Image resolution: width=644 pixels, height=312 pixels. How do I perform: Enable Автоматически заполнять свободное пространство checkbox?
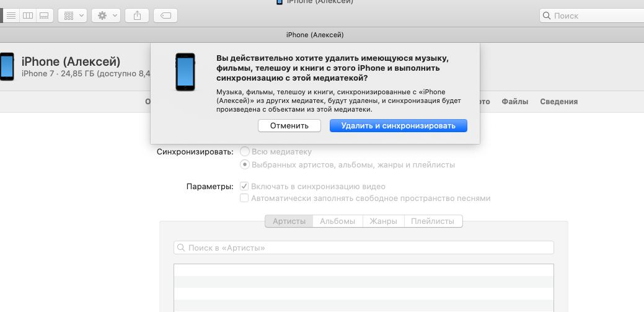pyautogui.click(x=244, y=198)
